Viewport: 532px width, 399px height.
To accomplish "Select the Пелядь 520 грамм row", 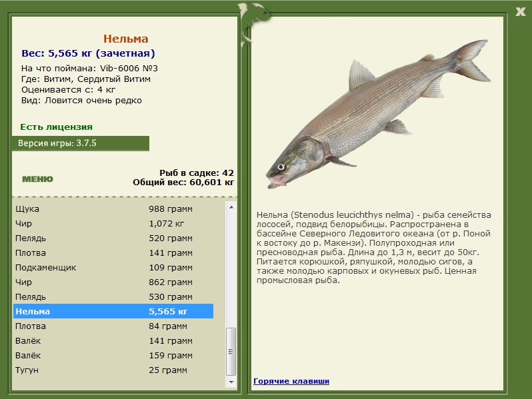I will 113,238.
